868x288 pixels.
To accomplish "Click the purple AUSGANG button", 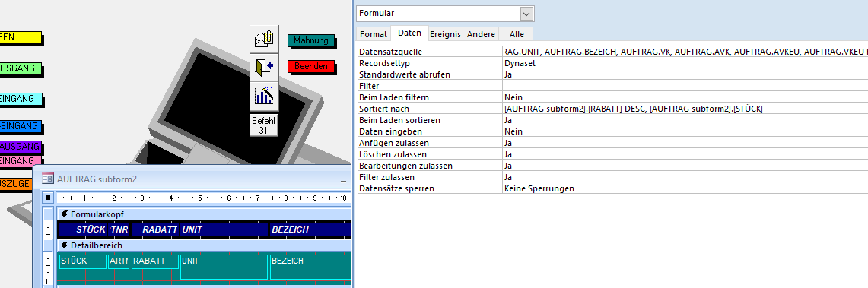I will pos(20,147).
